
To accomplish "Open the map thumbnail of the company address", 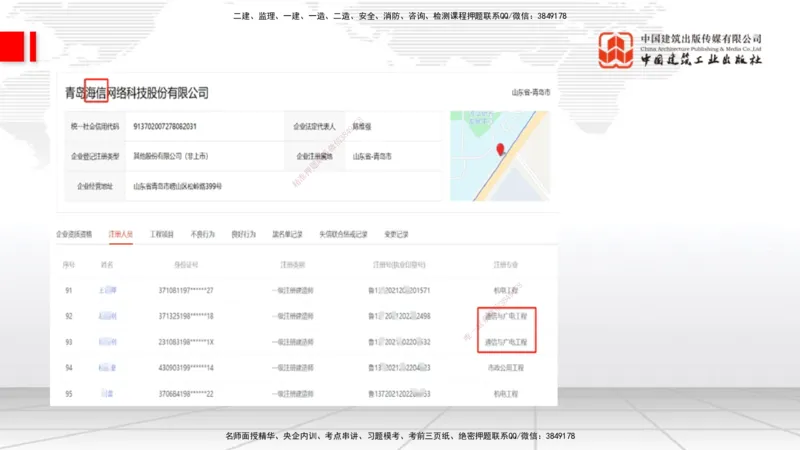I will pyautogui.click(x=500, y=156).
